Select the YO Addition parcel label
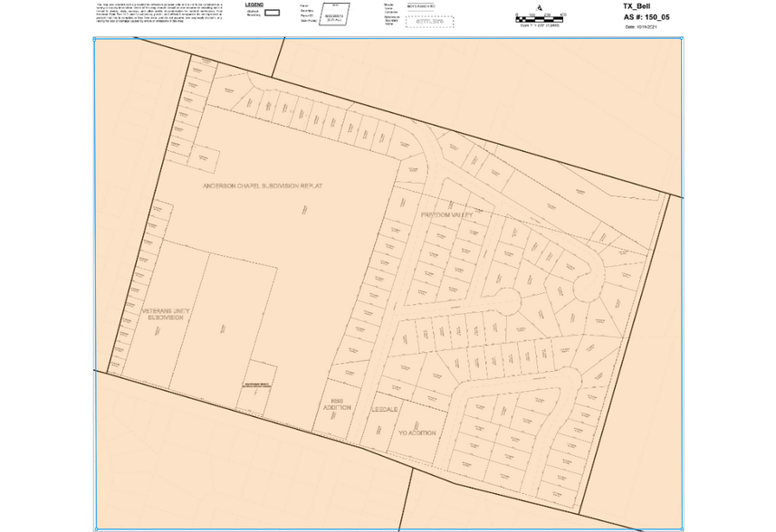This screenshot has width=776, height=532. pos(417,433)
